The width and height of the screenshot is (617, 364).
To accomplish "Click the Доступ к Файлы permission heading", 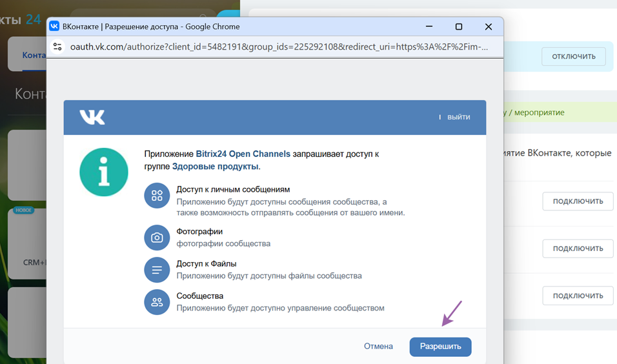I will tap(206, 264).
